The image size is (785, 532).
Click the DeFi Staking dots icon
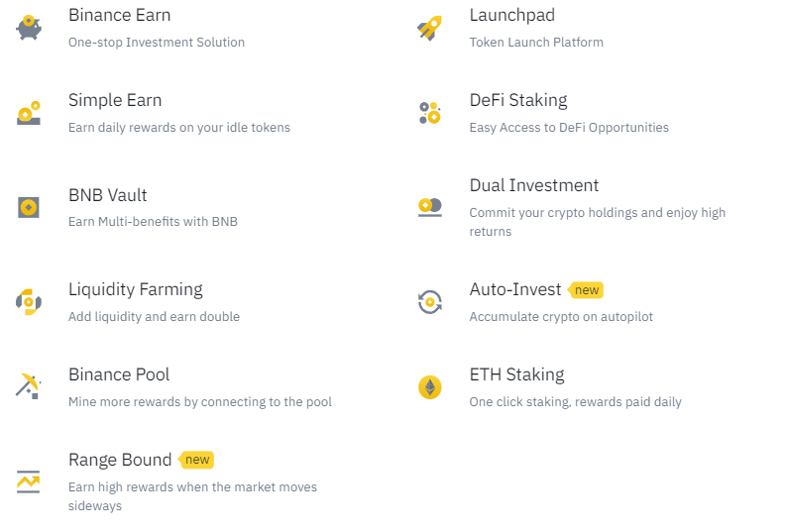(x=429, y=113)
